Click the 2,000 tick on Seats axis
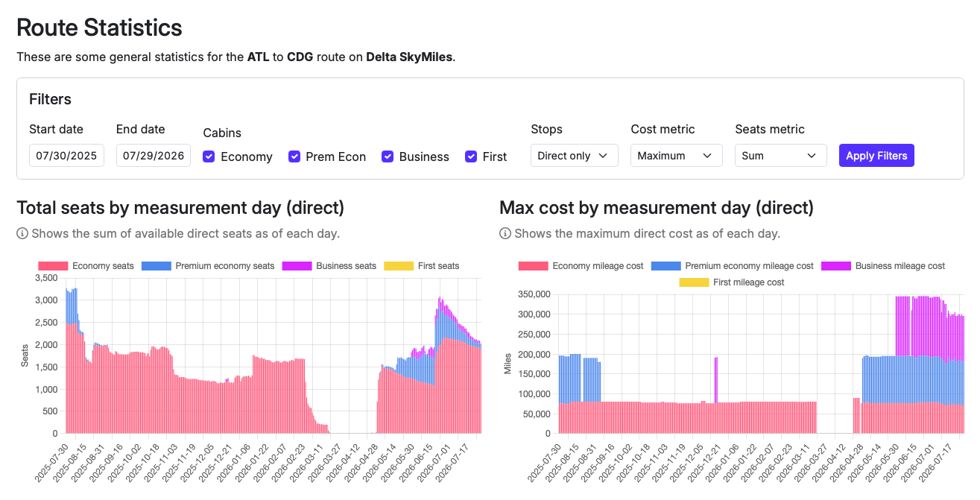 [46, 345]
